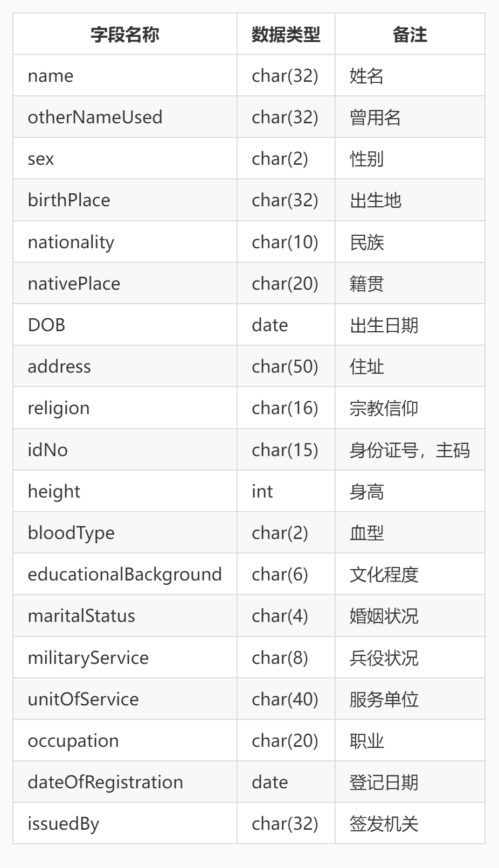
Task: Select the idNo field cell
Action: (48, 450)
